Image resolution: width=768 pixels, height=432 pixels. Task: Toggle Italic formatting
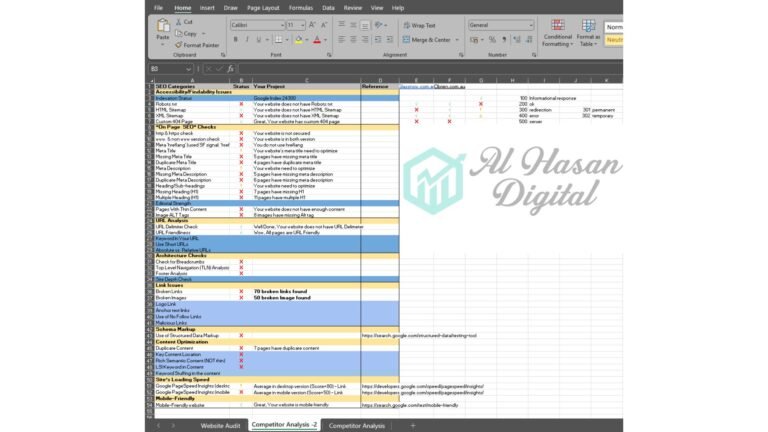coord(247,40)
